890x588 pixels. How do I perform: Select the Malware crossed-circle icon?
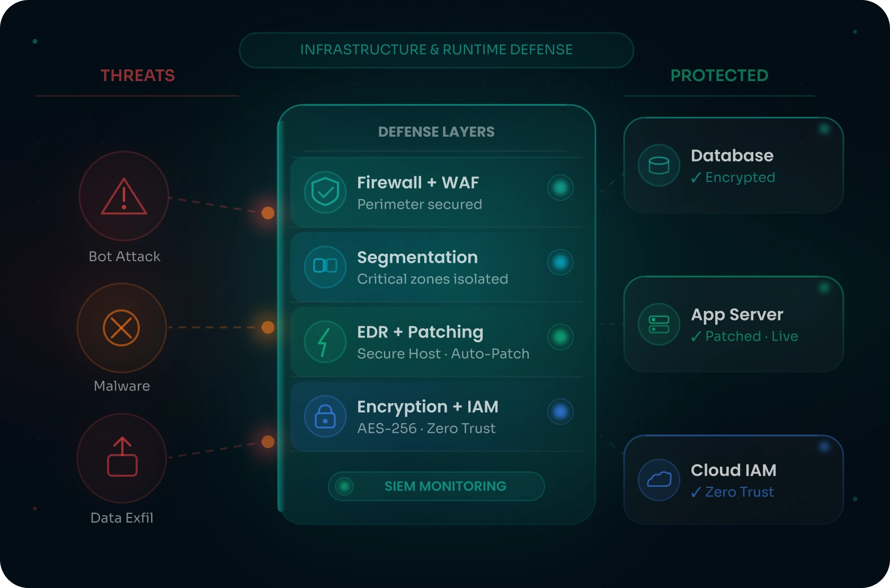121,328
